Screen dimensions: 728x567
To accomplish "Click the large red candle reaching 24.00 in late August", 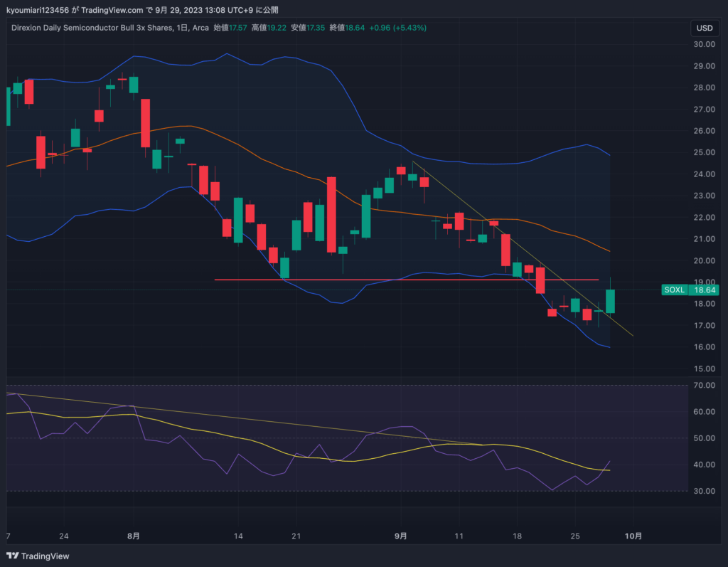I will click(331, 215).
